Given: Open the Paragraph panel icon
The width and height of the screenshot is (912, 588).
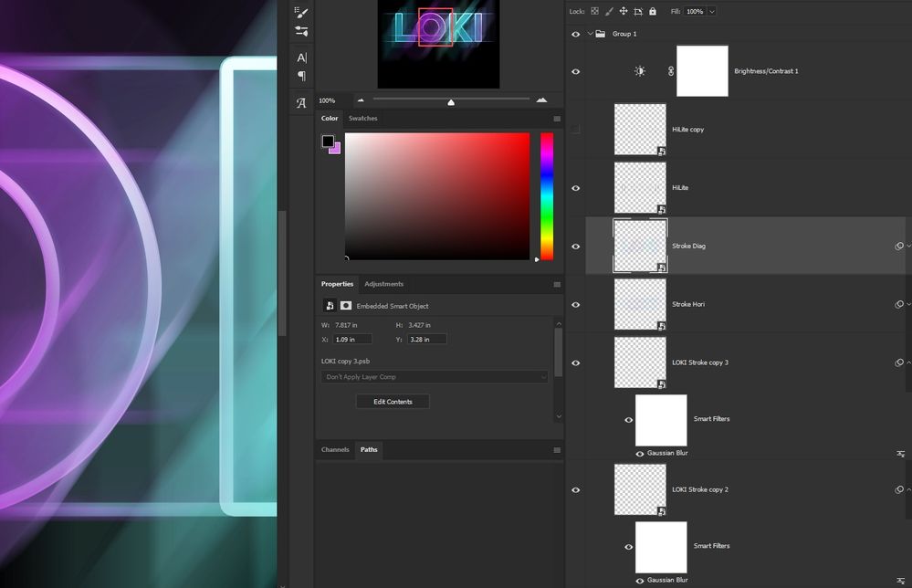Looking at the screenshot, I should pos(301,76).
